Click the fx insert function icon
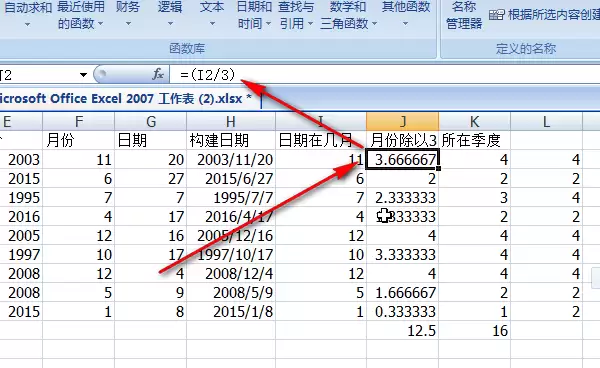 pyautogui.click(x=158, y=74)
